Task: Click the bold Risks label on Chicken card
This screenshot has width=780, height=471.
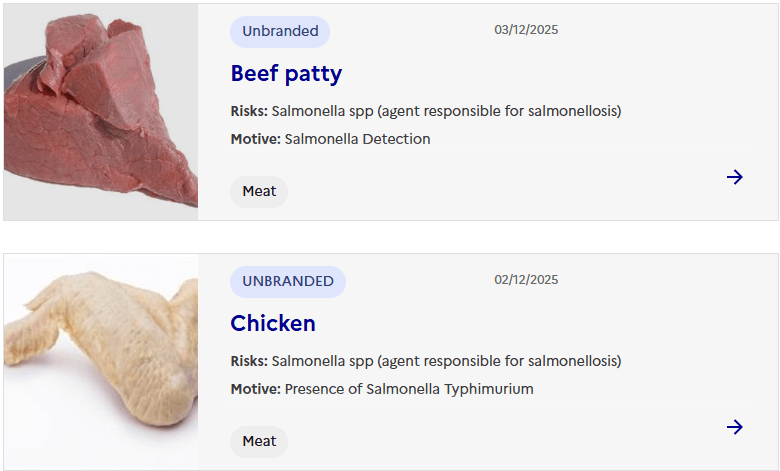Action: [x=249, y=361]
